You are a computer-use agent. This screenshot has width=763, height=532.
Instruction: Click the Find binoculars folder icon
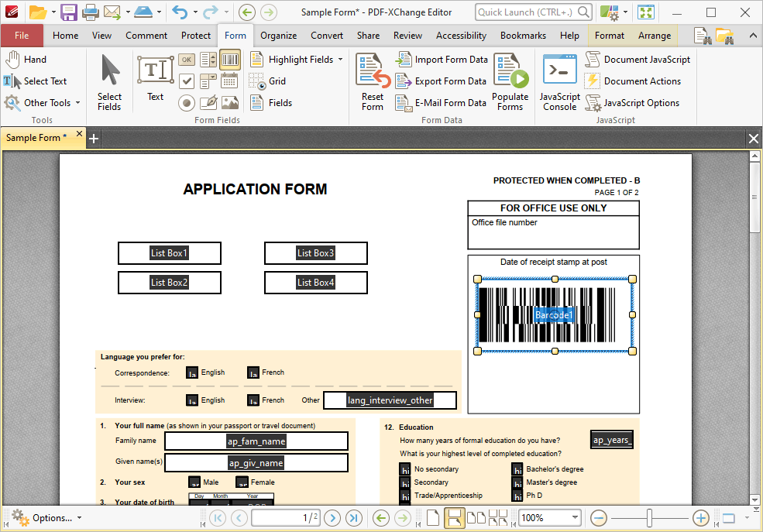pos(724,36)
